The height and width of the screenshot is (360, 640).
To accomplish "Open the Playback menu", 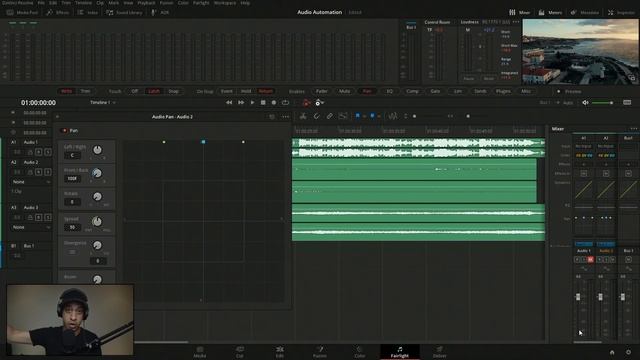I will 146,3.
